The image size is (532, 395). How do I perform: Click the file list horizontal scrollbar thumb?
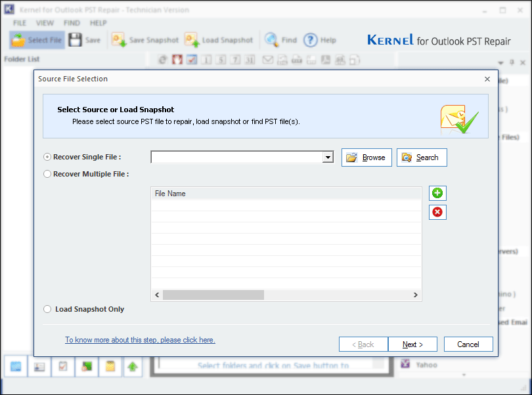click(213, 295)
